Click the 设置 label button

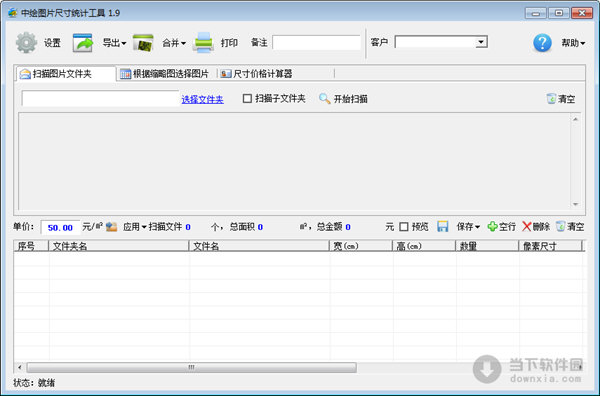(52, 43)
